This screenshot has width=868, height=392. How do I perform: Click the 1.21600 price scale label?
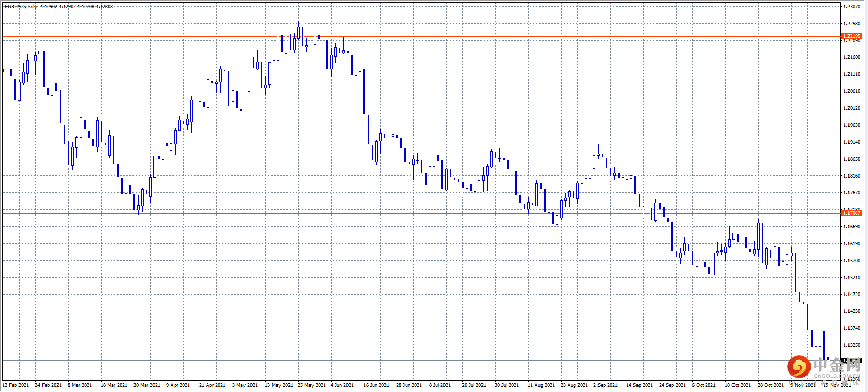(x=852, y=57)
